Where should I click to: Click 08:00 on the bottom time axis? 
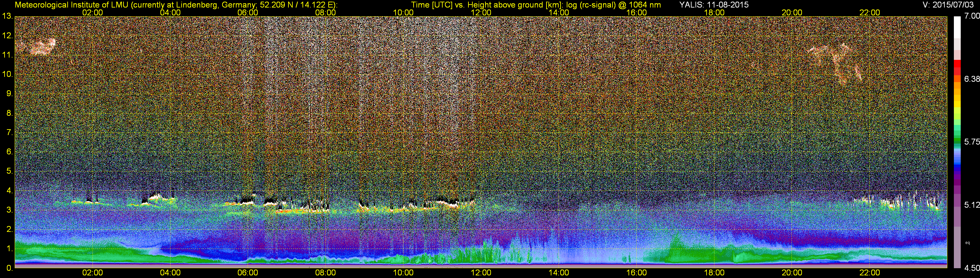coord(326,273)
